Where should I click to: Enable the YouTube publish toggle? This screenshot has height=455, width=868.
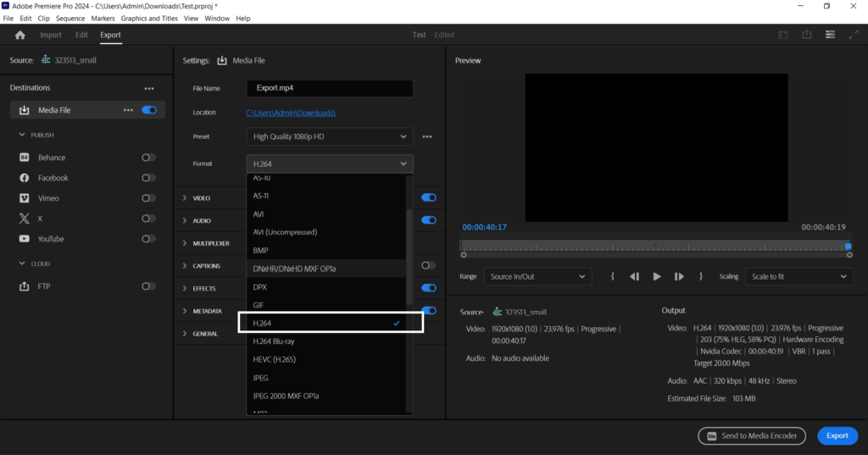[x=148, y=239]
